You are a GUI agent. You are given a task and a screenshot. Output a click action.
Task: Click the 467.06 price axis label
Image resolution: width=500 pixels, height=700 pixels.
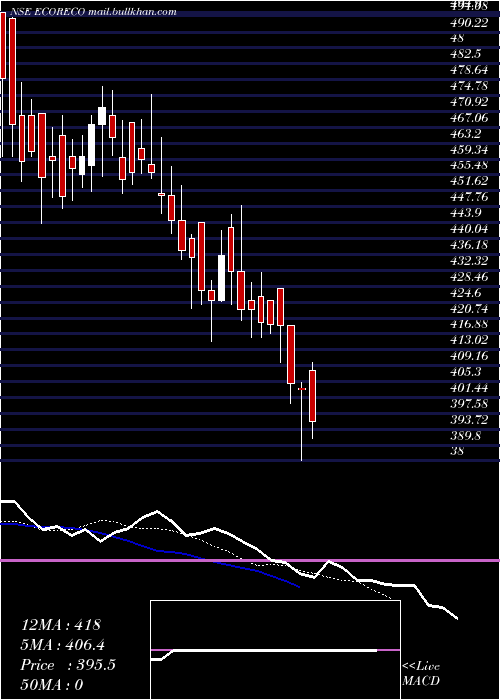coord(469,117)
